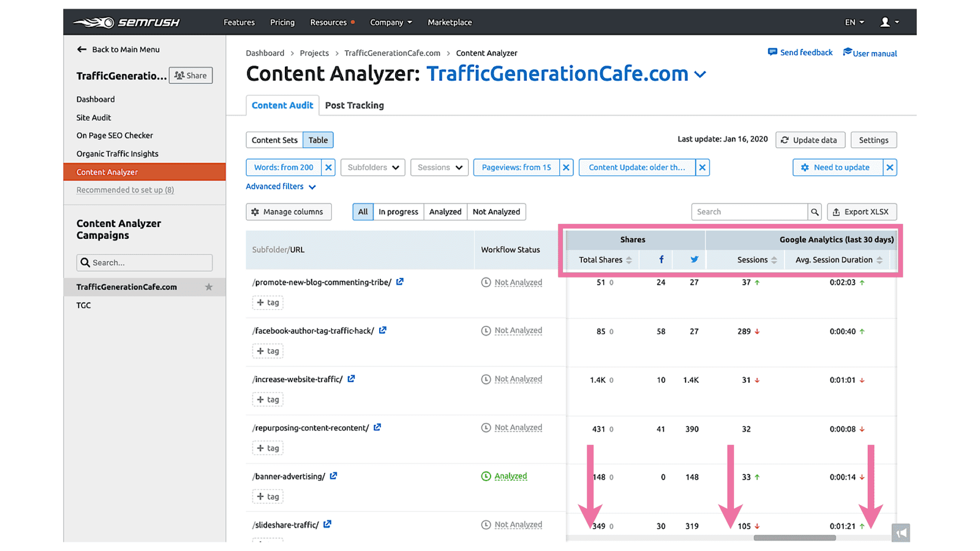Screen dimensions: 980x551
Task: Click the search magnifier icon in the table toolbar
Action: coord(815,211)
